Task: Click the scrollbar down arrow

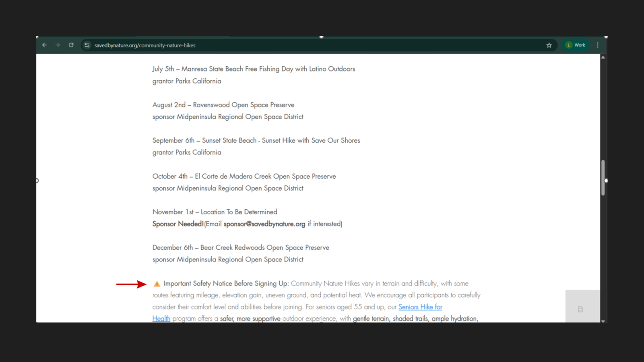Action: 603,321
